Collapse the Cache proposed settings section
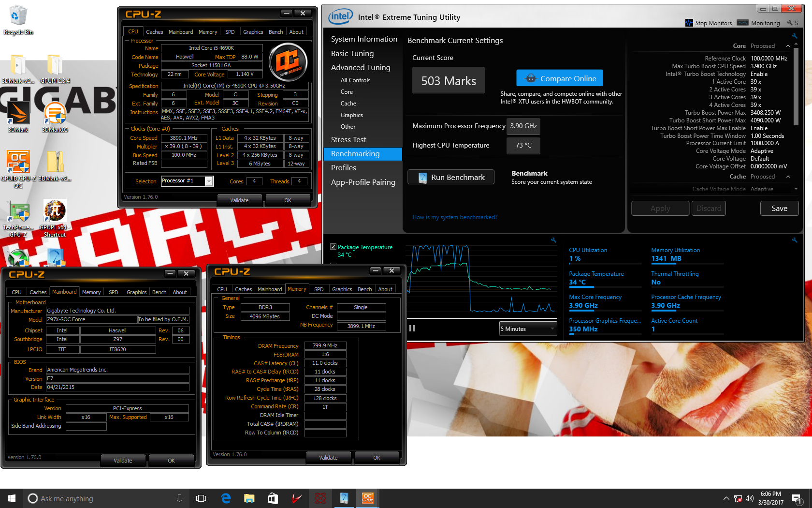 788,177
